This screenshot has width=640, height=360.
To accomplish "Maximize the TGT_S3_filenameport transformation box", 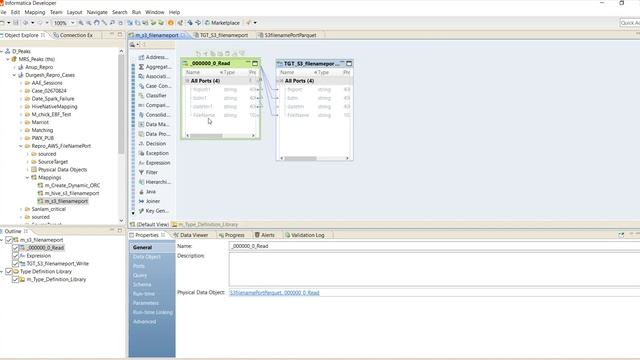I will pos(349,64).
